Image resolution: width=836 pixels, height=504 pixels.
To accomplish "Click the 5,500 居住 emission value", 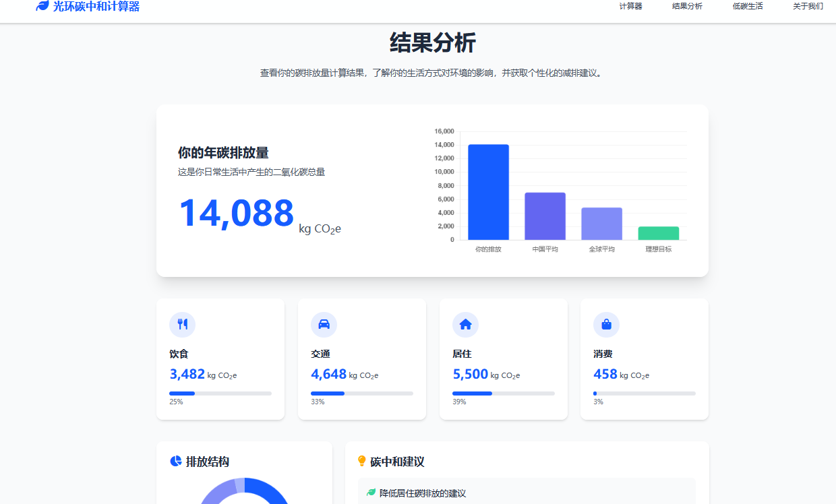I will pyautogui.click(x=470, y=374).
